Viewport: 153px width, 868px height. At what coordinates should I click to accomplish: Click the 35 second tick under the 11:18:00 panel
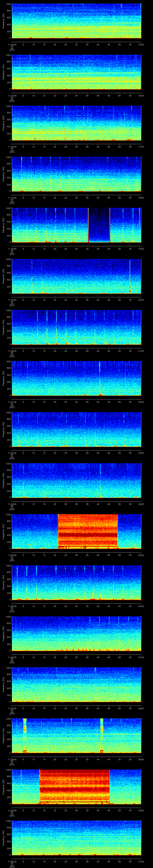87,249
